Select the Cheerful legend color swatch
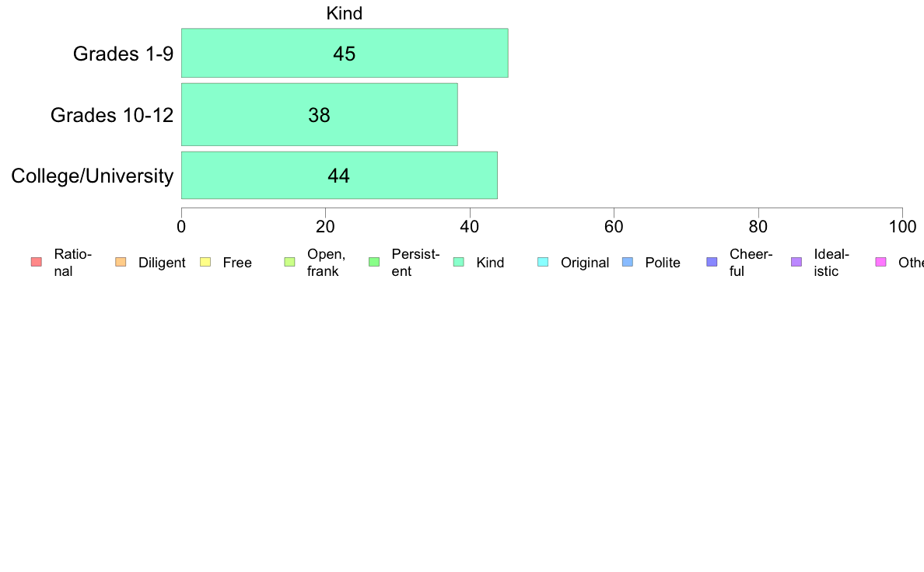This screenshot has height=572, width=924. click(x=712, y=262)
